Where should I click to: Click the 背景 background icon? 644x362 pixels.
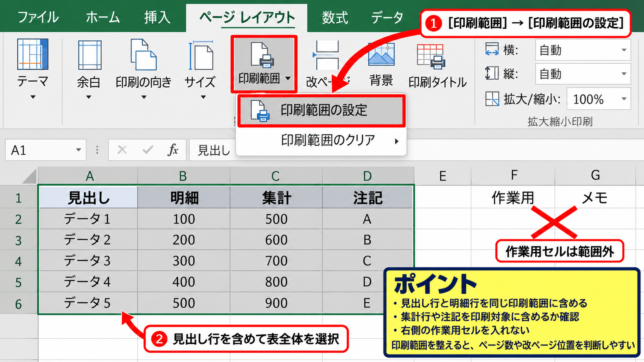click(x=381, y=55)
